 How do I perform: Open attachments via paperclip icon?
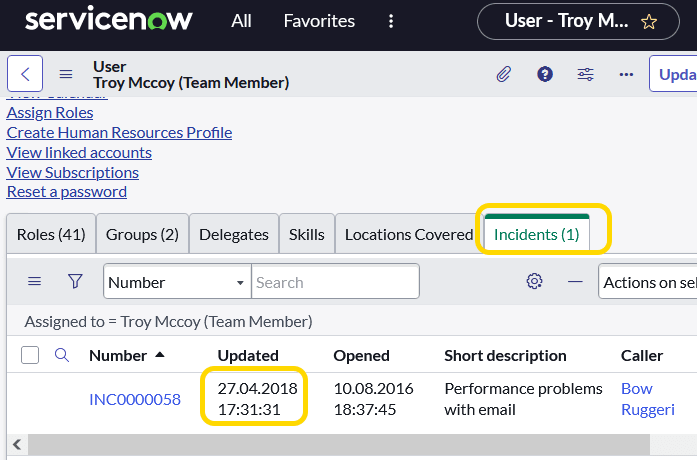(x=504, y=74)
